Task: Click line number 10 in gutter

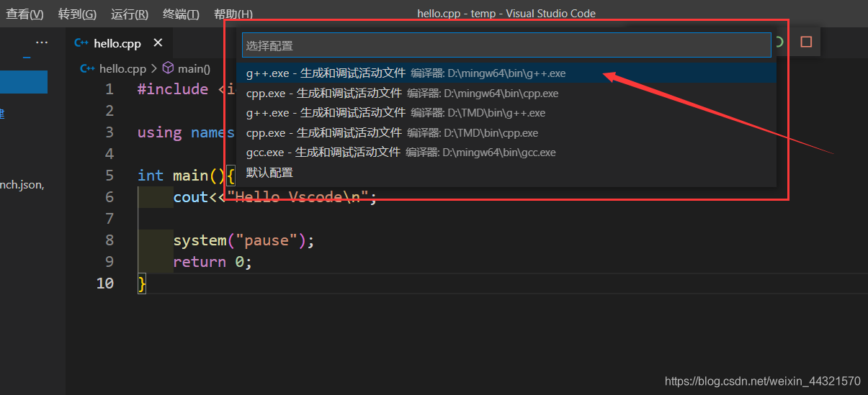Action: point(105,283)
